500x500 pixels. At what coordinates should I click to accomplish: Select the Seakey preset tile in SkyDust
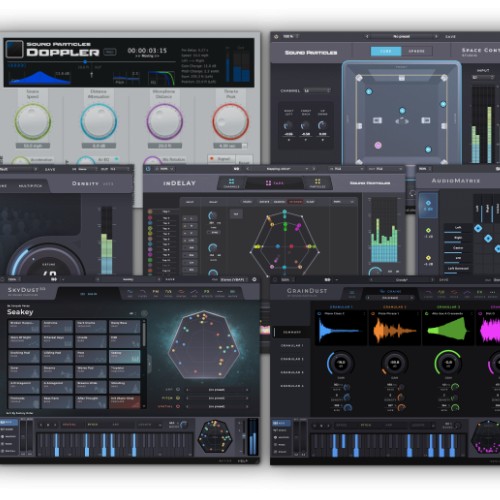[x=124, y=356]
